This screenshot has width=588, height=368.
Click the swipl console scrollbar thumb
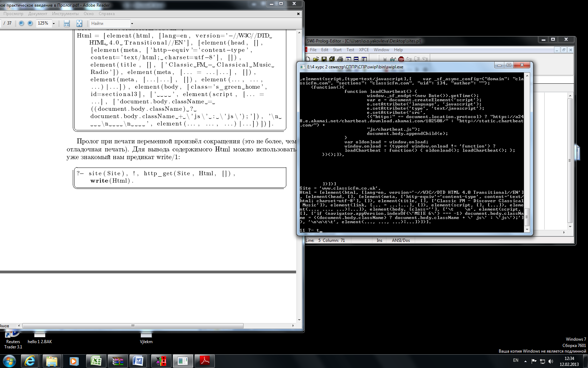[527, 217]
